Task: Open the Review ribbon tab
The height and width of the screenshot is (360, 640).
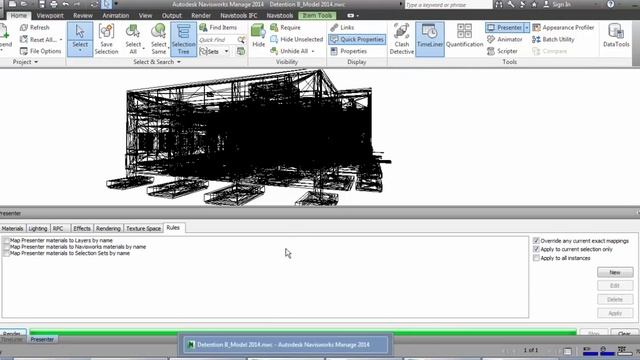Action: [83, 16]
